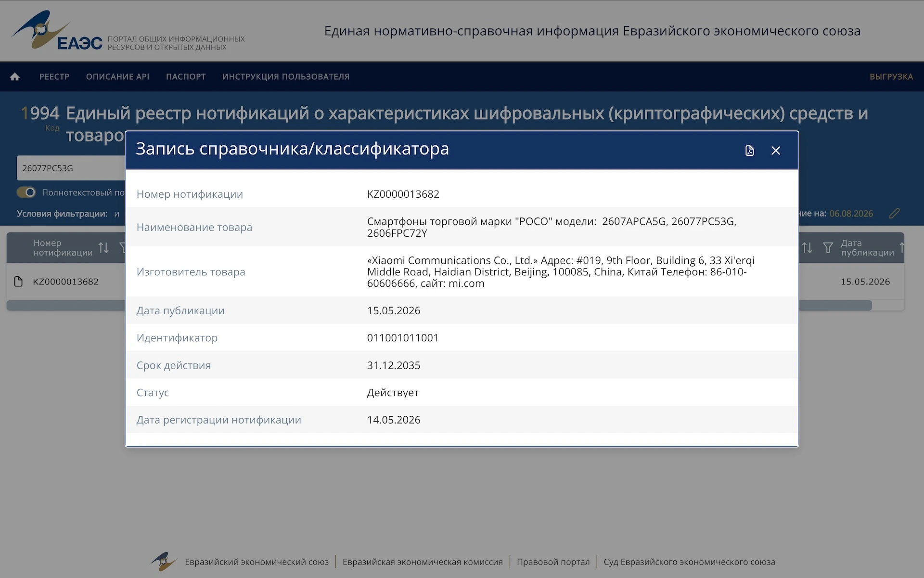The image size is (924, 578).
Task: Open Правовой портал footer link
Action: click(553, 562)
